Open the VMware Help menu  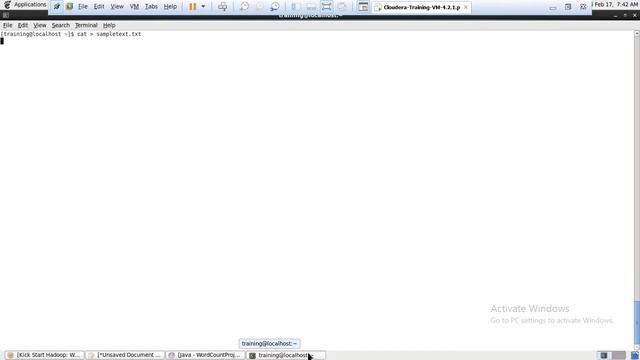point(170,7)
